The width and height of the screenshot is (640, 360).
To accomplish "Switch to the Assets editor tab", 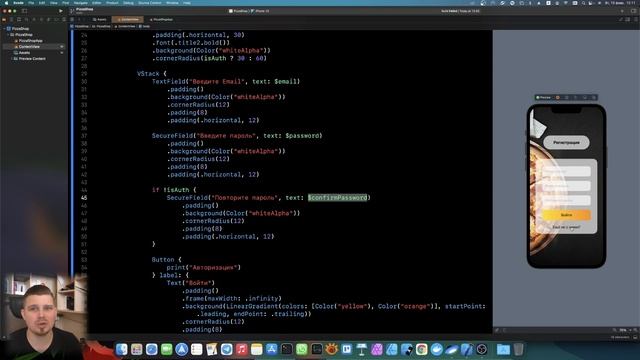I will point(100,19).
